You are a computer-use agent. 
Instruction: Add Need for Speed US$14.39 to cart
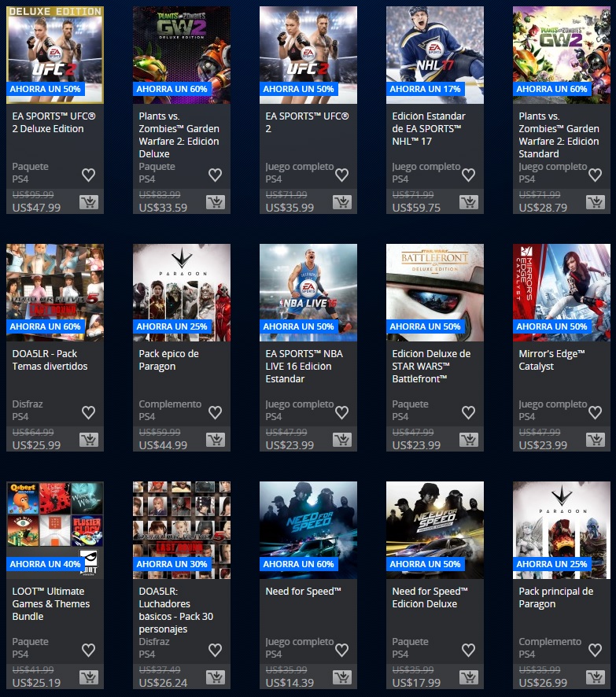342,677
